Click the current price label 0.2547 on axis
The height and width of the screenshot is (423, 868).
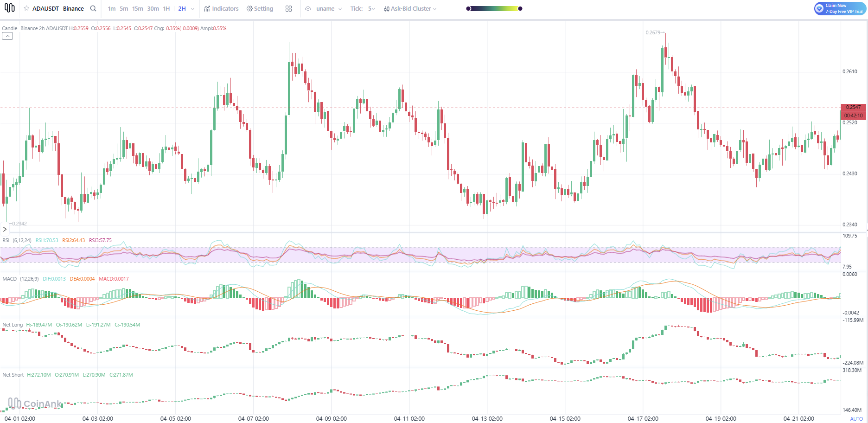point(853,107)
